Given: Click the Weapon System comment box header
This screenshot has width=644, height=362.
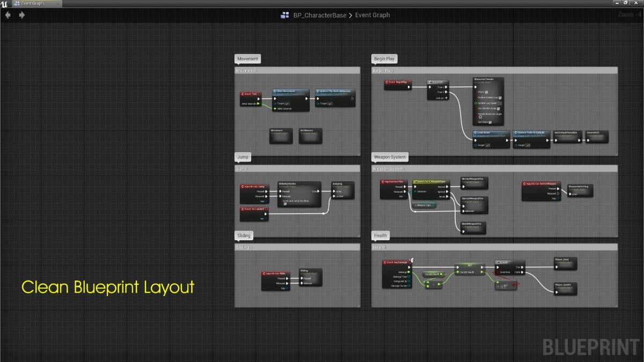Looking at the screenshot, I should 494,169.
